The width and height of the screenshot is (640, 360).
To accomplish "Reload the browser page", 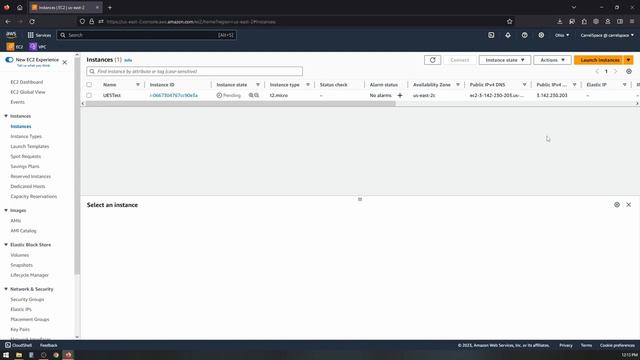I will coord(32,21).
